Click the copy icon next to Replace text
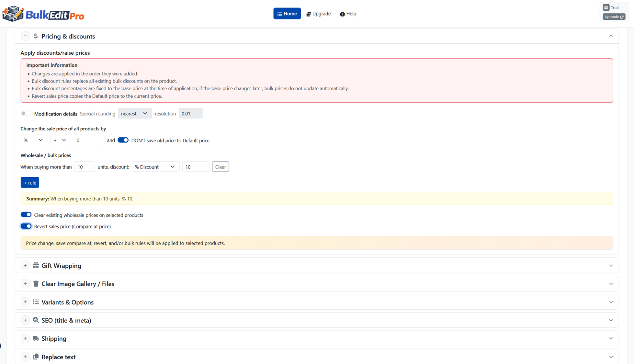This screenshot has width=634, height=364. pos(36,356)
